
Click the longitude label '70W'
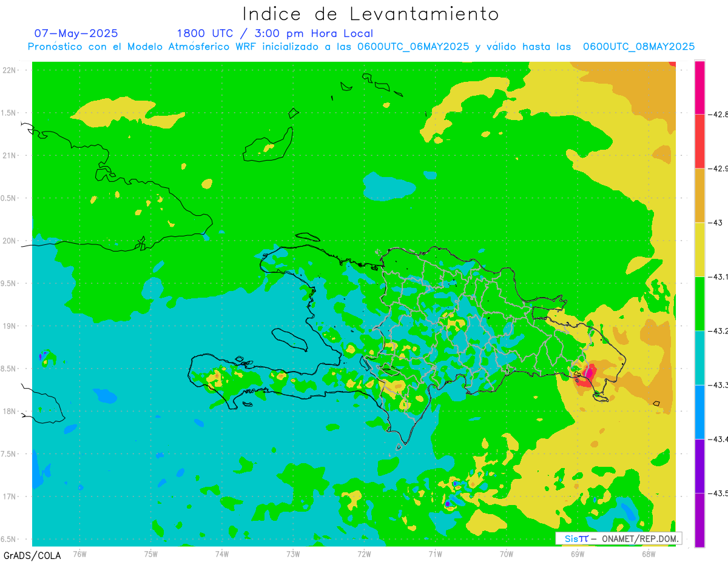point(506,554)
